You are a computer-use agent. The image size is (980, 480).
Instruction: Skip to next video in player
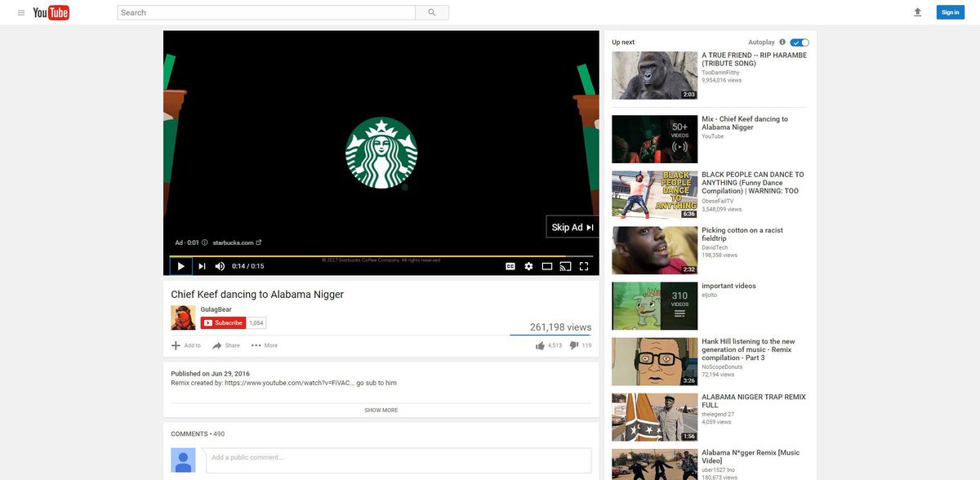(x=202, y=266)
